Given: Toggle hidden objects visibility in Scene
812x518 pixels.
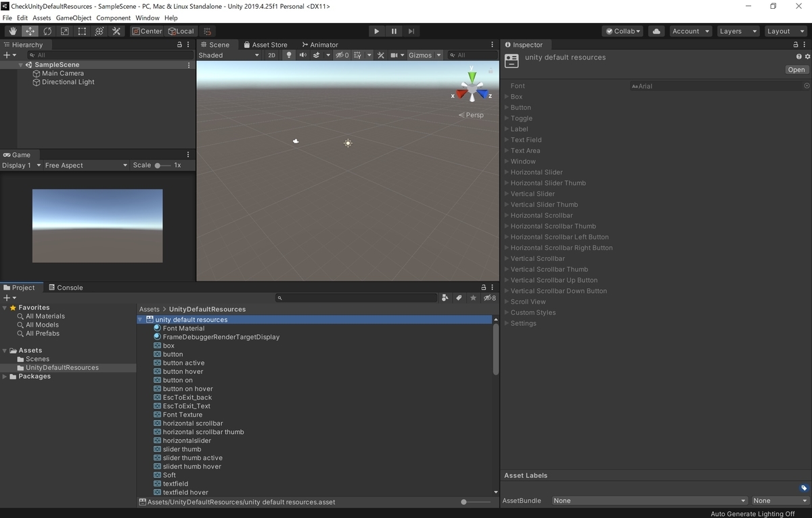Looking at the screenshot, I should tap(342, 55).
